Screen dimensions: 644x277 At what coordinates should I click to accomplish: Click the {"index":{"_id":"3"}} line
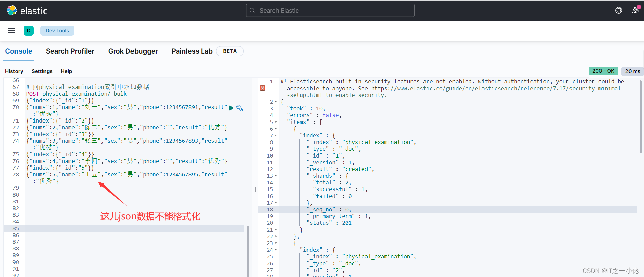click(60, 134)
